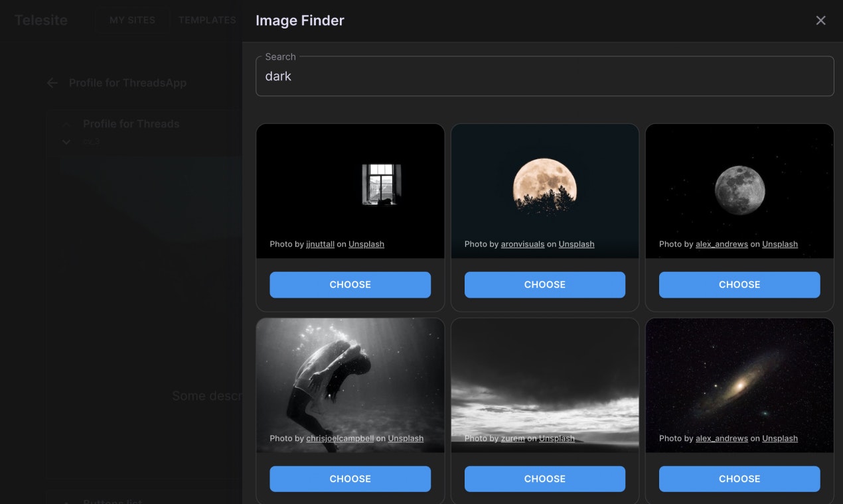This screenshot has height=504, width=843.
Task: Choose the zurem cloudy sky photo
Action: [x=544, y=479]
